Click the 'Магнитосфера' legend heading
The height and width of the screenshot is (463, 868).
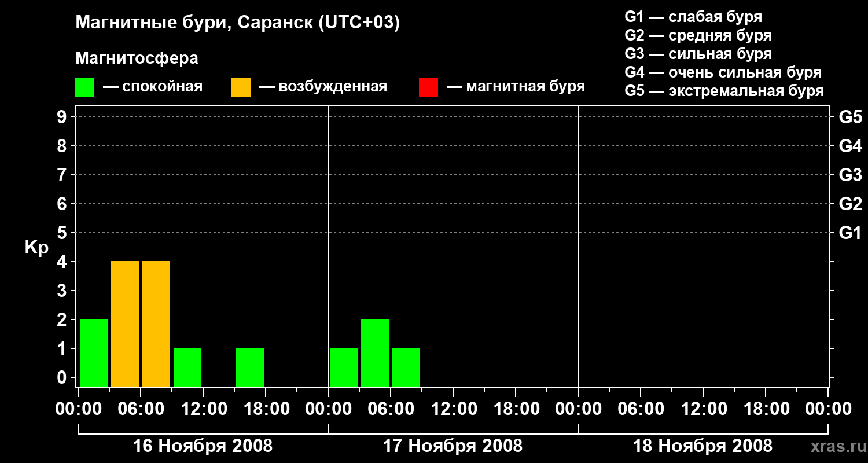point(137,58)
